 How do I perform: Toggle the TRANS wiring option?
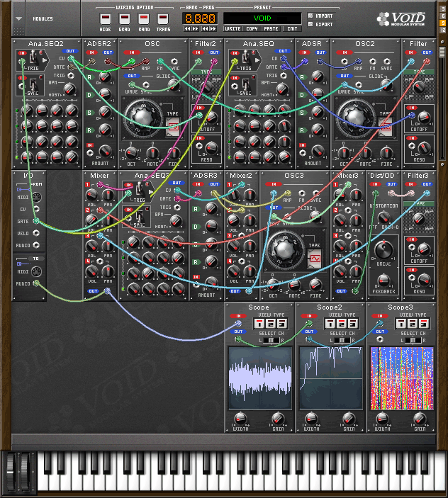[x=163, y=19]
